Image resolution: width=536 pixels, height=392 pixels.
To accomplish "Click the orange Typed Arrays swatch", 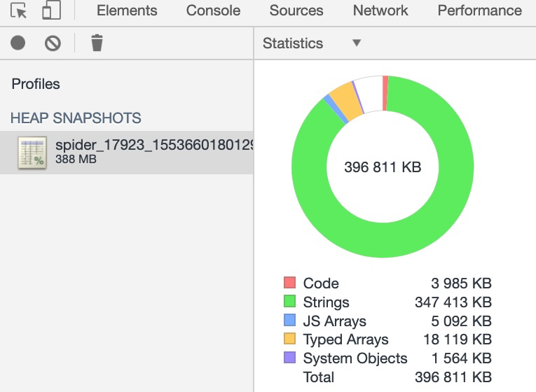I will (289, 338).
